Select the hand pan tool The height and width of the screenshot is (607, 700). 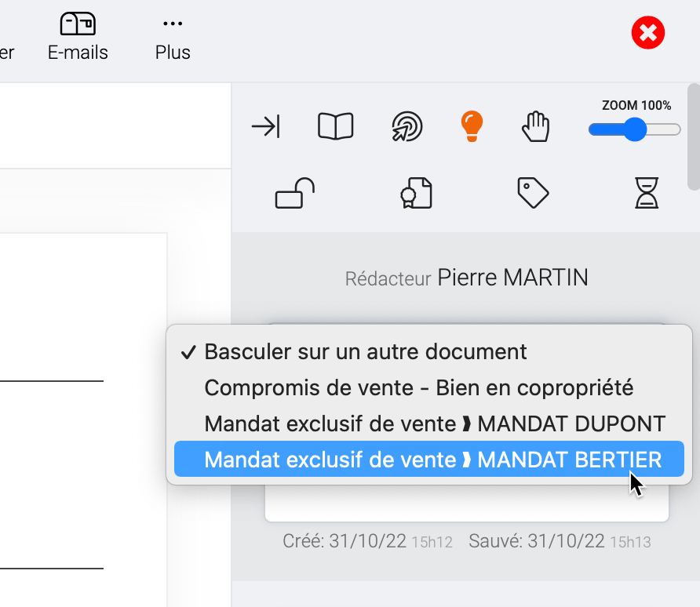536,125
